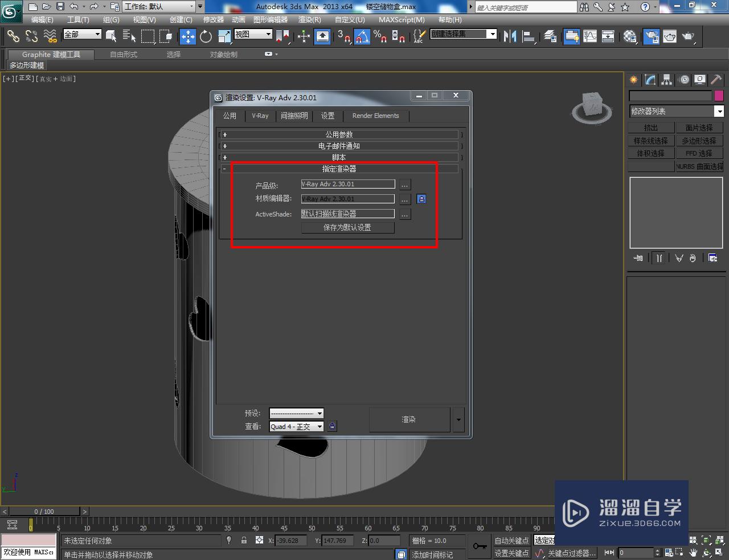Click the 多边形选择 modifier button
The width and height of the screenshot is (729, 560).
(x=699, y=141)
